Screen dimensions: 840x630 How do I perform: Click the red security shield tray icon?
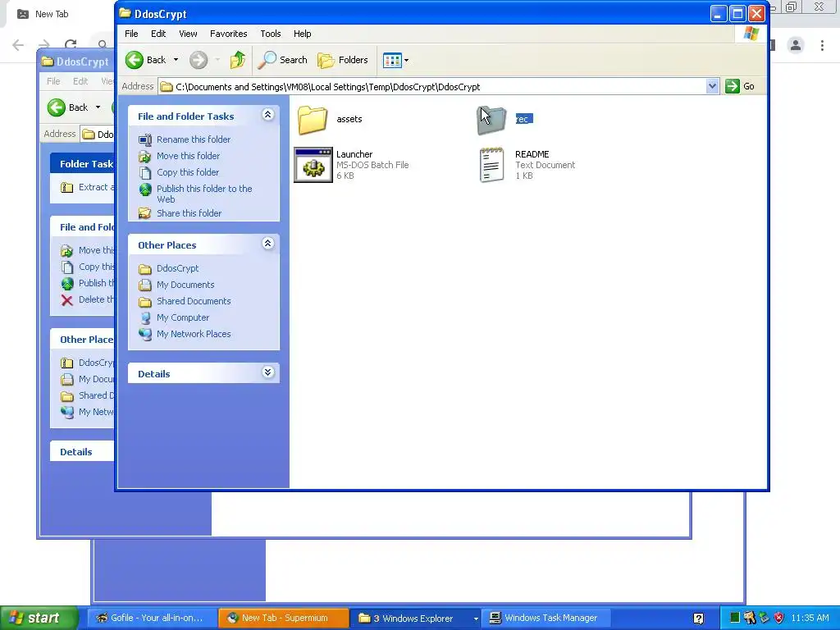click(x=779, y=619)
